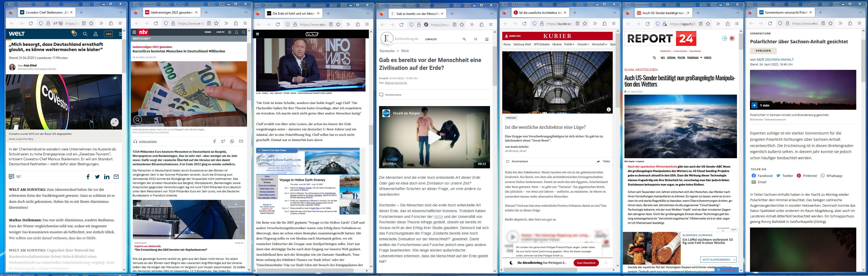Image resolution: width=868 pixels, height=276 pixels.
Task: Expand Kurier Chronik dropdown menu
Action: pyautogui.click(x=583, y=45)
